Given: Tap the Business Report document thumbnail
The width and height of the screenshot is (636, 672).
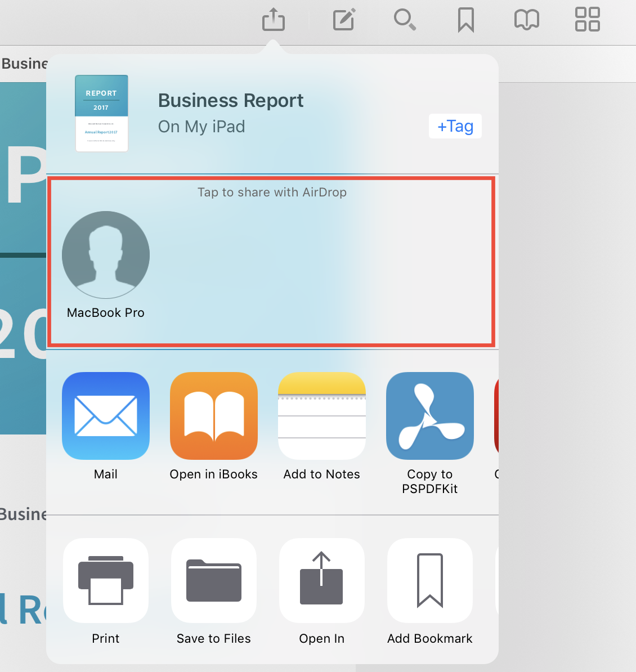Looking at the screenshot, I should point(102,113).
